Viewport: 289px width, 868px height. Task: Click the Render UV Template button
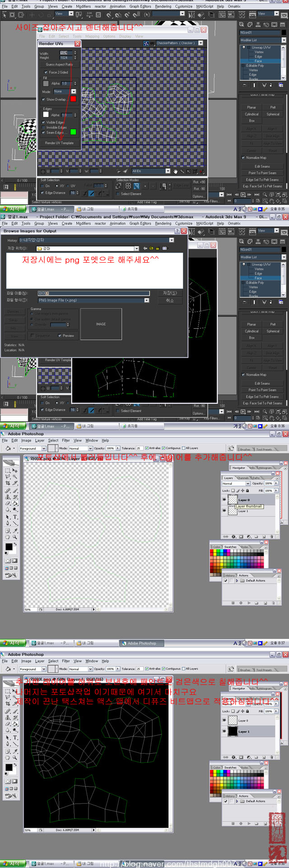click(x=59, y=143)
